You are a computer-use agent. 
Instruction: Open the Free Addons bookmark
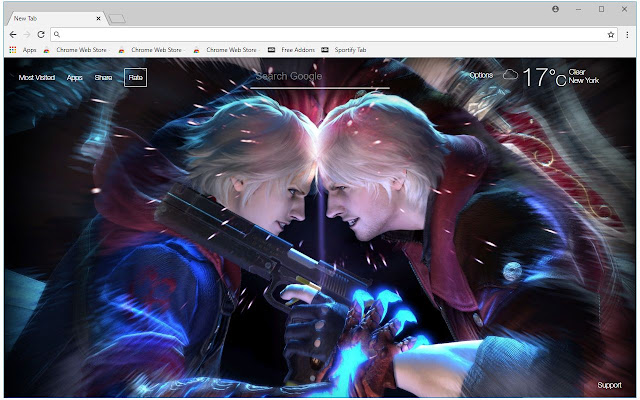pyautogui.click(x=291, y=50)
